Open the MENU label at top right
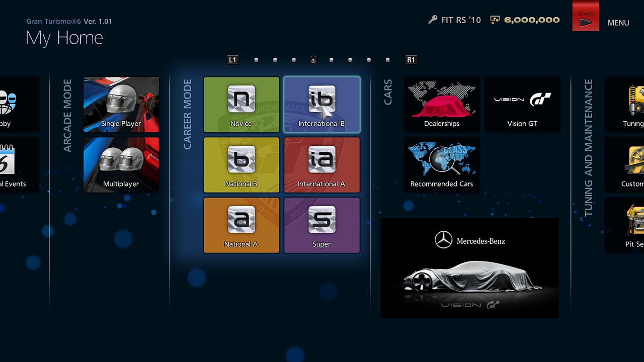Screen dimensions: 644x362 pyautogui.click(x=618, y=23)
